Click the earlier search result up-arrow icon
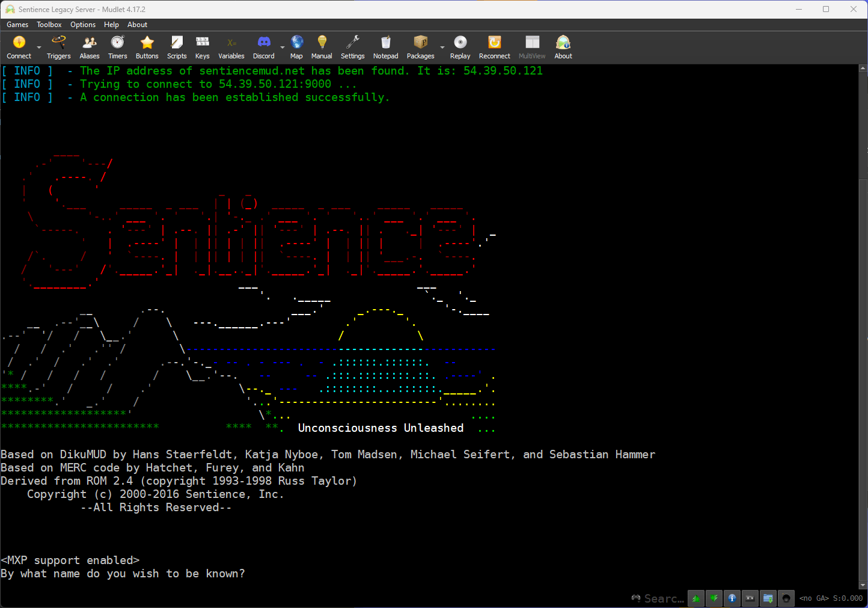The height and width of the screenshot is (608, 868). click(x=696, y=598)
